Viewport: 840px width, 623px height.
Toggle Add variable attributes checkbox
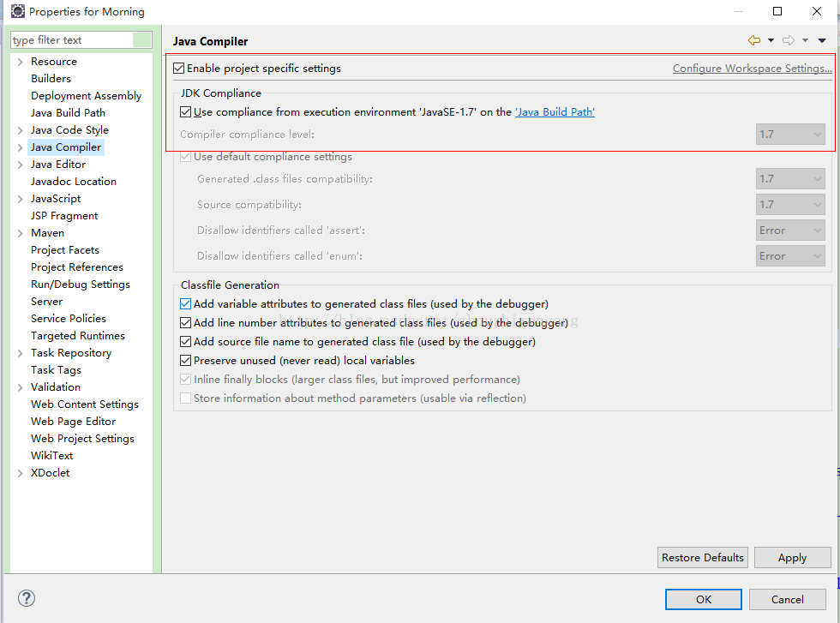pyautogui.click(x=185, y=303)
